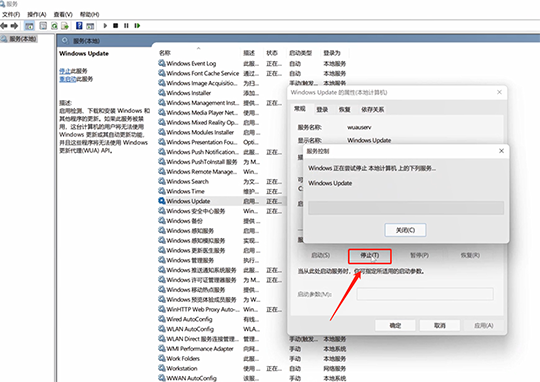Open the Help toolbar icon

coord(79,25)
